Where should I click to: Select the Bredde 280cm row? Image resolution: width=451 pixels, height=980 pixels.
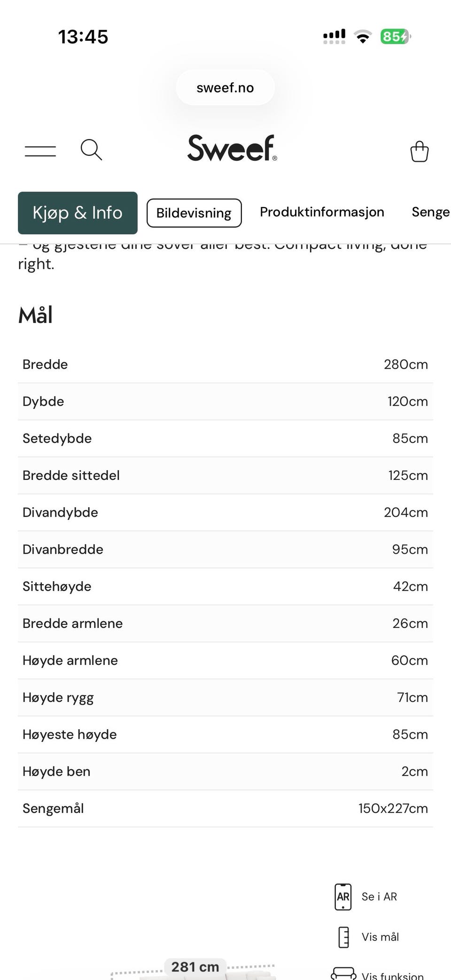[225, 364]
